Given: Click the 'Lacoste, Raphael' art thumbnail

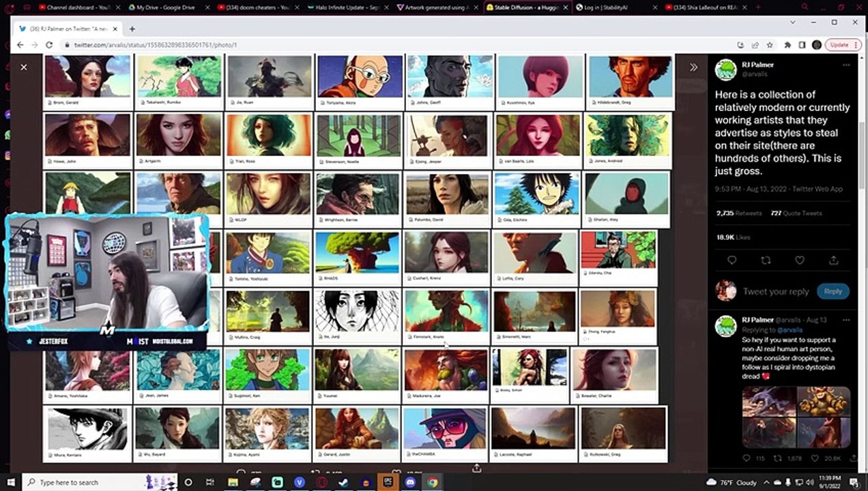Looking at the screenshot, I should point(532,434).
